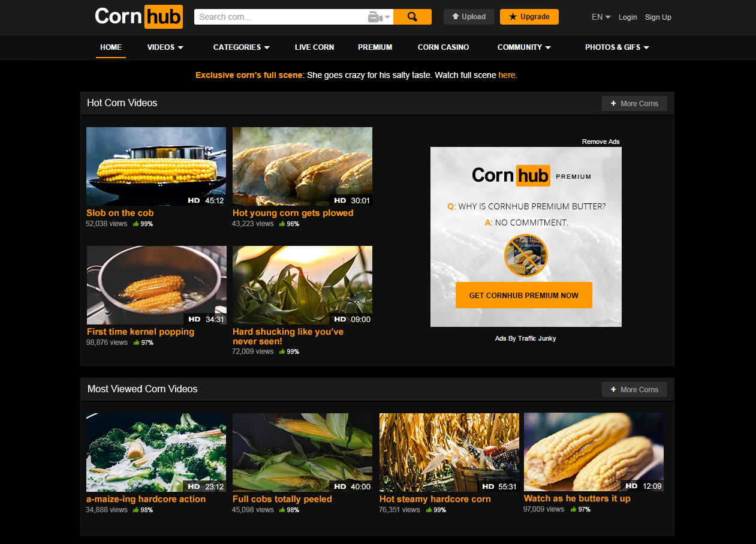Click thumbs-up icon under Hot steamy hardcore corn
This screenshot has width=756, height=544.
(x=429, y=510)
